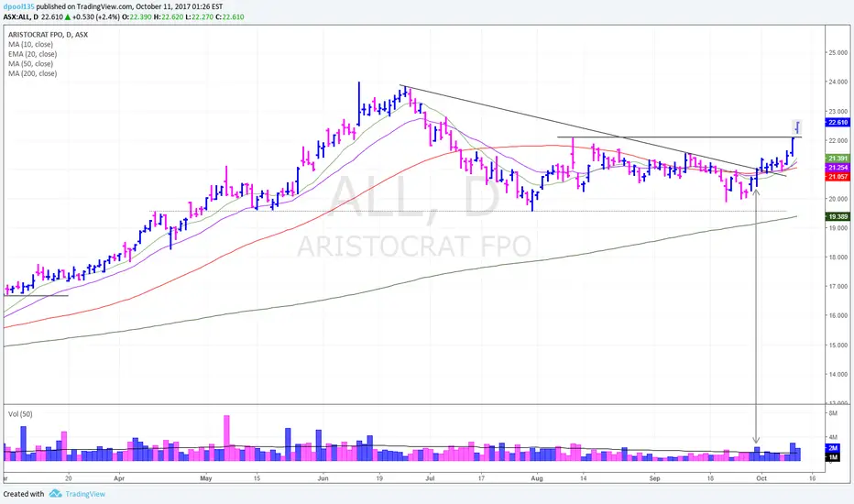Viewport: 854px width, 504px height.
Task: Click the C:22.610 close value
Action: (230, 16)
